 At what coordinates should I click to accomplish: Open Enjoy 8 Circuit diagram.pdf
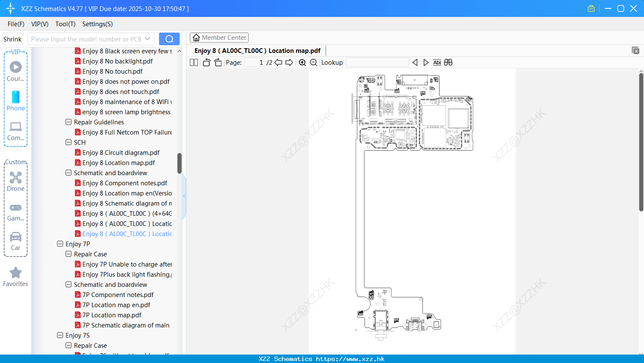pyautogui.click(x=121, y=152)
